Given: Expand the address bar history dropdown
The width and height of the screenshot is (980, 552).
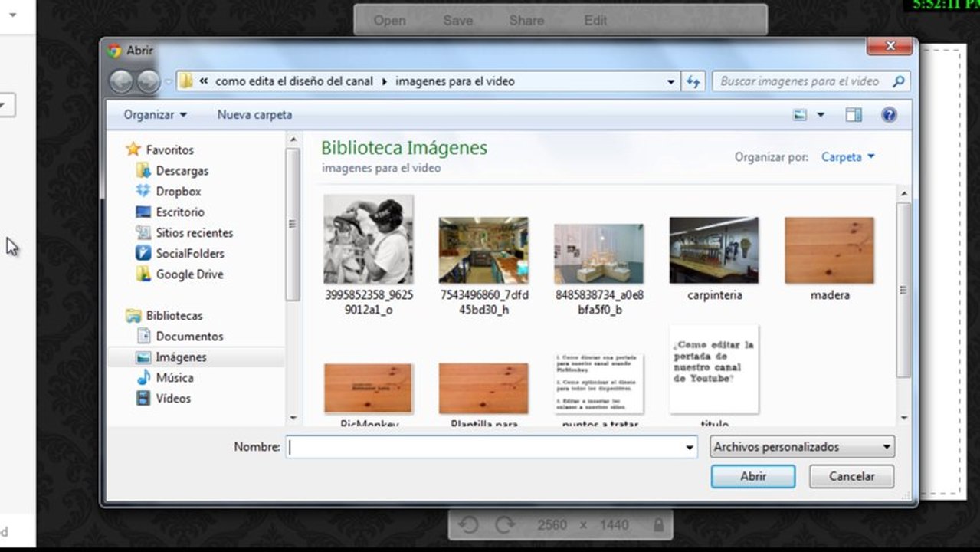Looking at the screenshot, I should point(671,81).
